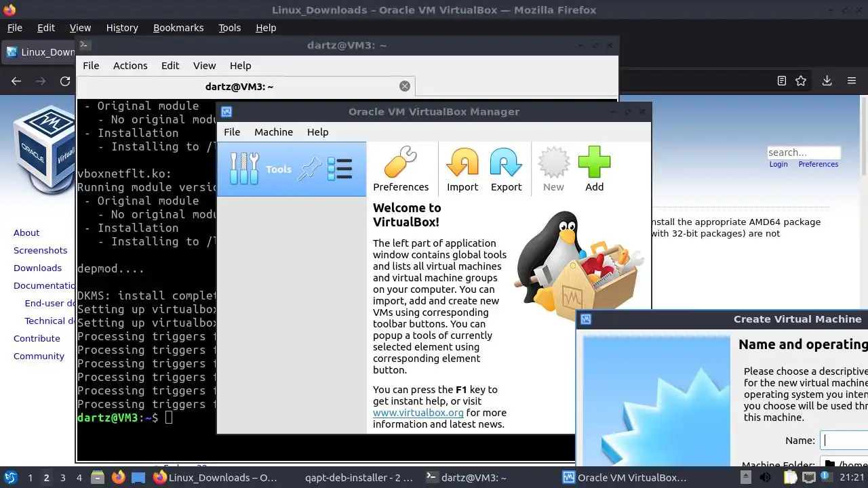This screenshot has width=868, height=488.
Task: Open Firefox Edit menu
Action: (46, 28)
